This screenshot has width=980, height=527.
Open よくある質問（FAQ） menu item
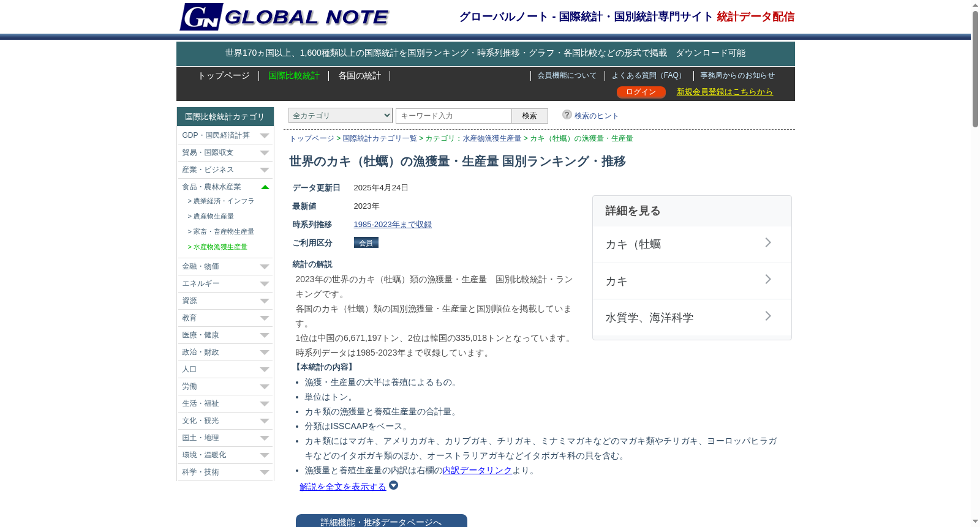pos(649,75)
